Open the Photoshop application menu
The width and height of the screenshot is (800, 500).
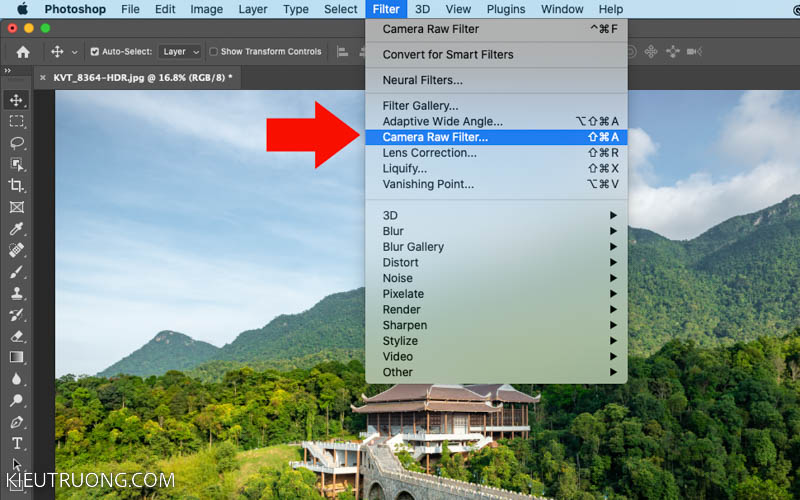pos(75,9)
